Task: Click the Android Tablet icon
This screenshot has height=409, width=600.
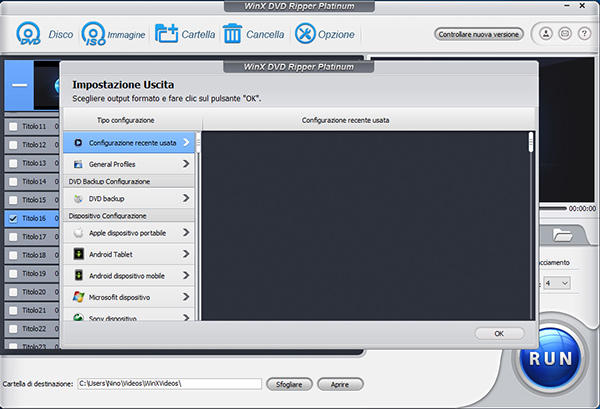Action: [x=78, y=254]
